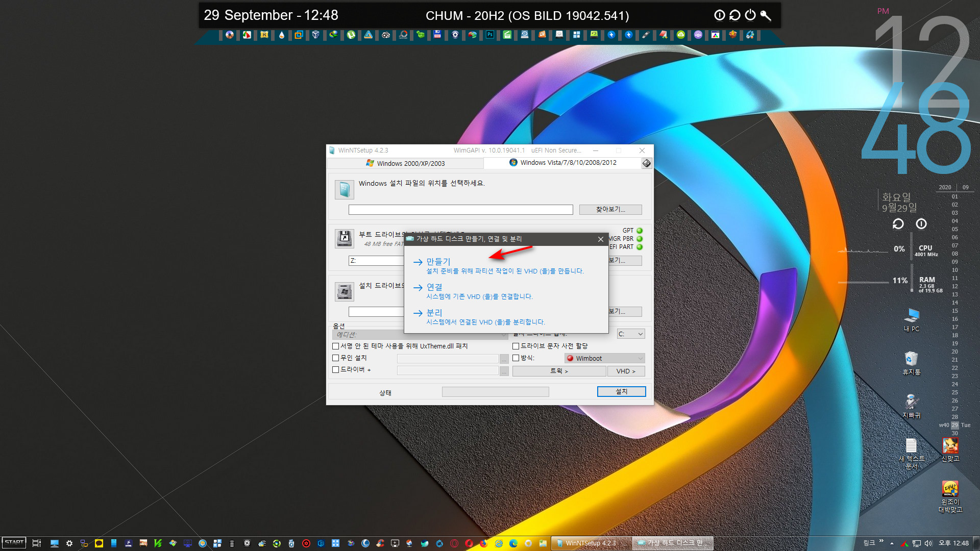The image size is (980, 551).
Task: Open the 휴지통 recycle bin icon
Action: pos(912,363)
